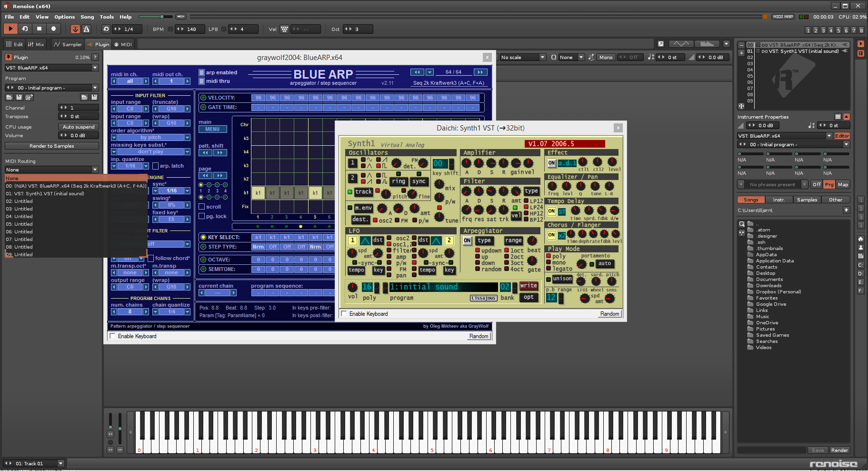The height and width of the screenshot is (471, 868).
Task: Click the save program disk icon
Action: (19, 97)
